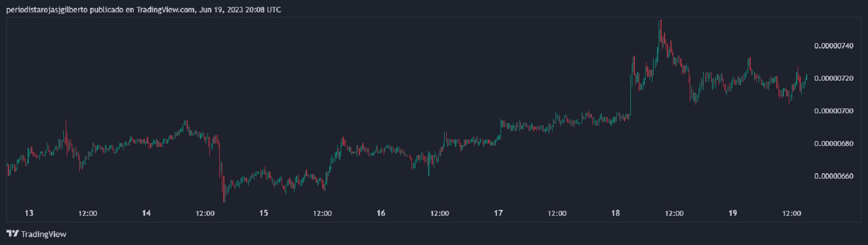Click the TradingView logo icon
The image size is (868, 245).
click(x=12, y=234)
